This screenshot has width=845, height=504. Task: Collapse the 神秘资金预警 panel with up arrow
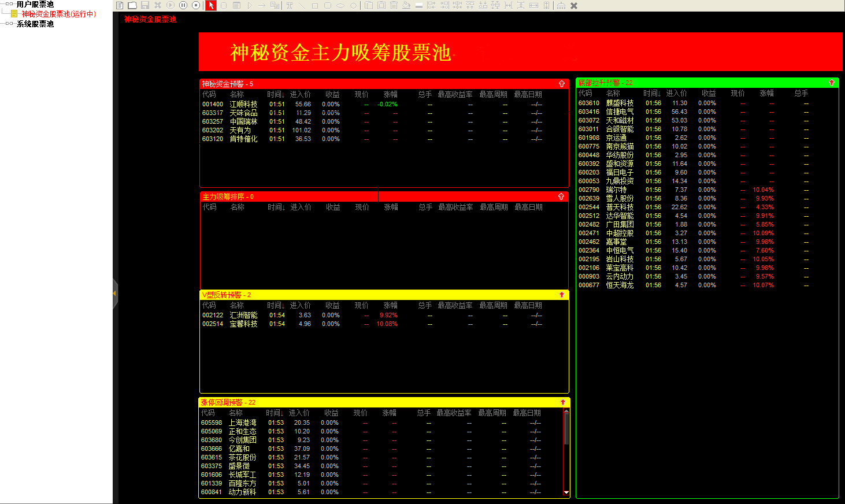coord(561,84)
